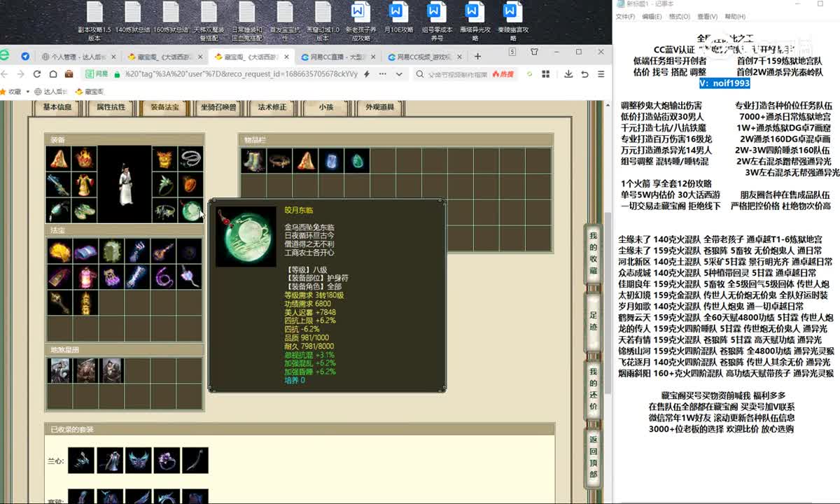Go back in the browser

[x=6, y=73]
